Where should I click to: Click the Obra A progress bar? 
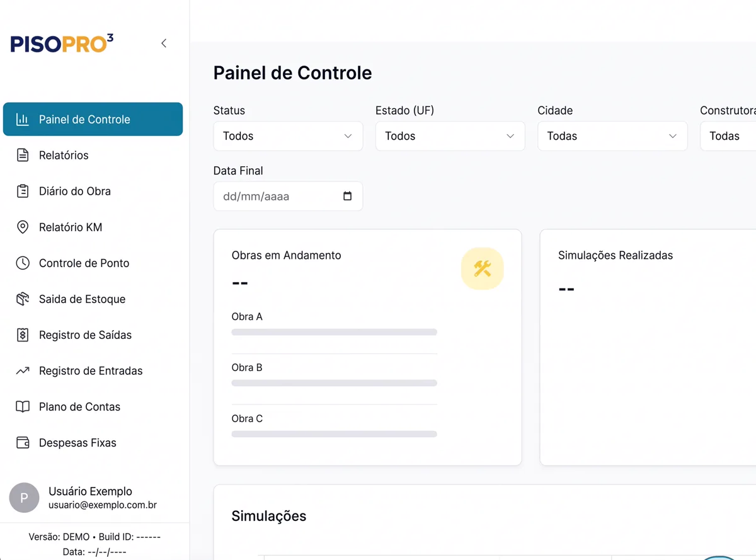coord(334,332)
